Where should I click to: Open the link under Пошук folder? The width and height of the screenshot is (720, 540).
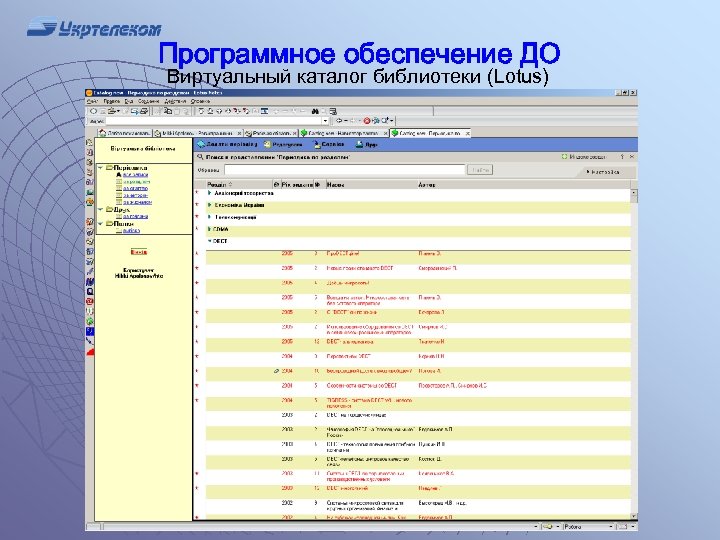coord(131,231)
